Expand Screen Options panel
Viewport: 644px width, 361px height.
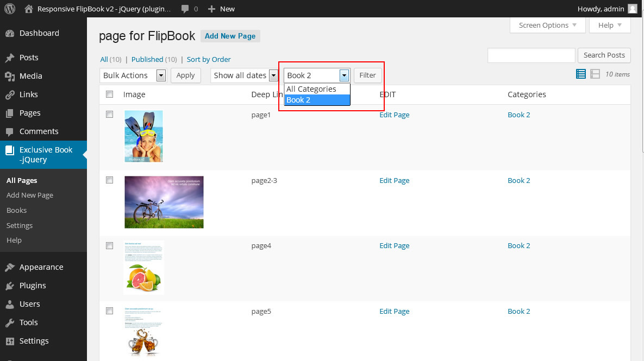point(547,26)
